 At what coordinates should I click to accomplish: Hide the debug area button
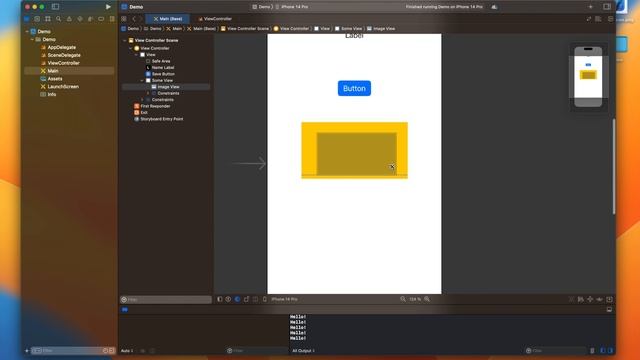(x=609, y=310)
